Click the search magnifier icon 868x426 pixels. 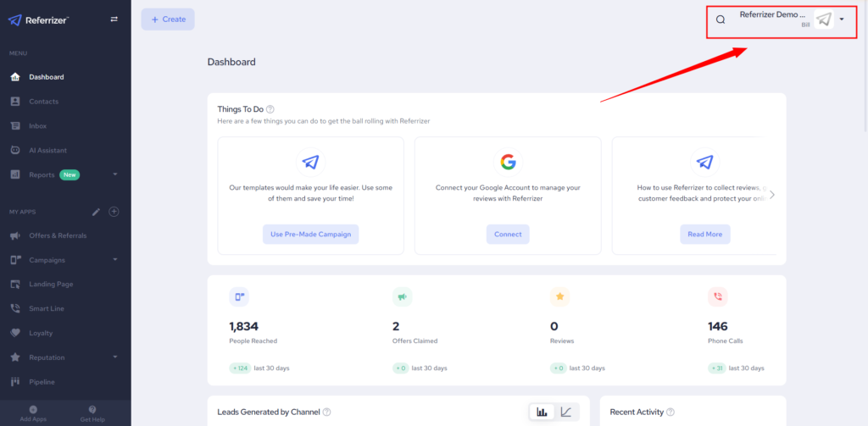[721, 19]
